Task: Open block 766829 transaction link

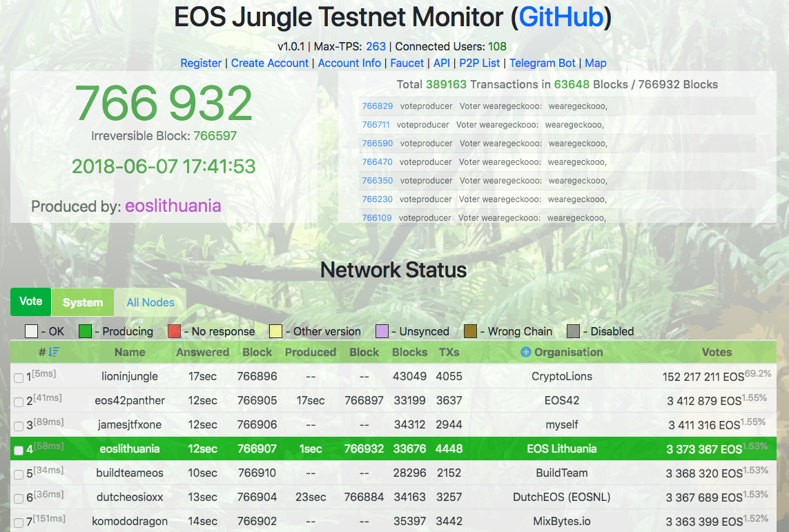Action: click(x=378, y=106)
